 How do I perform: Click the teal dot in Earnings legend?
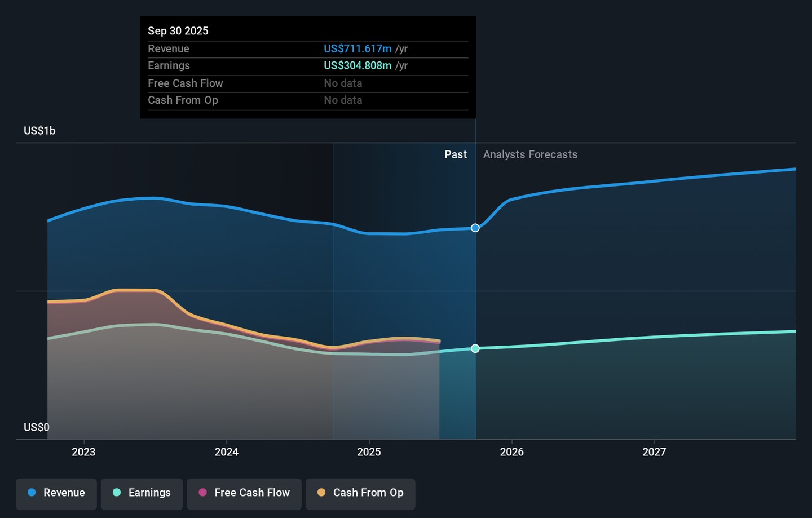(x=117, y=493)
